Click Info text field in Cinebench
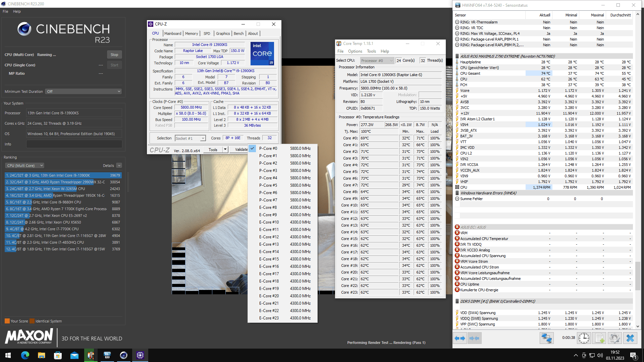This screenshot has height=362, width=644. click(x=74, y=144)
